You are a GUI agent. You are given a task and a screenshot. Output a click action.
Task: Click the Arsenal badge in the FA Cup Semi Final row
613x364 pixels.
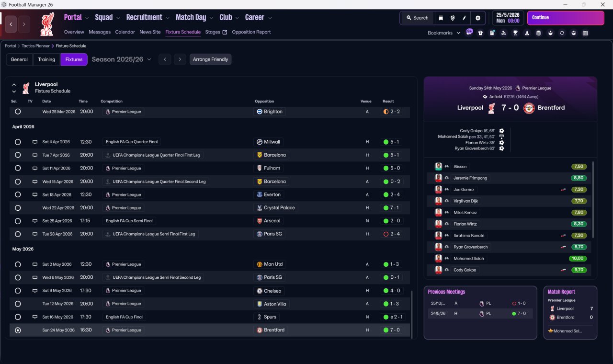260,221
